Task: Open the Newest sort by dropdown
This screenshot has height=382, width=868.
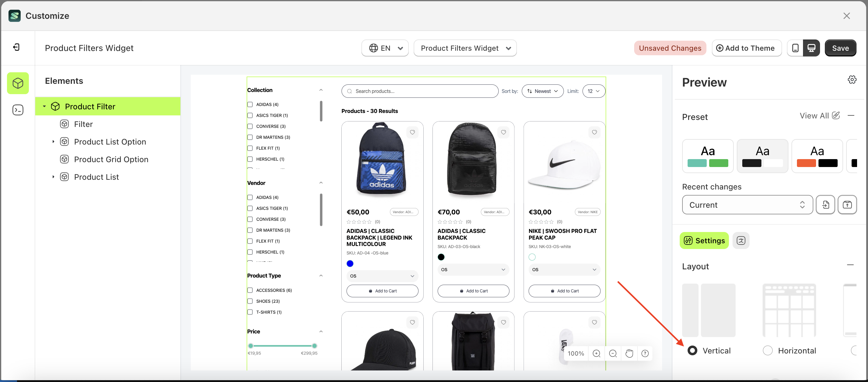Action: (542, 91)
